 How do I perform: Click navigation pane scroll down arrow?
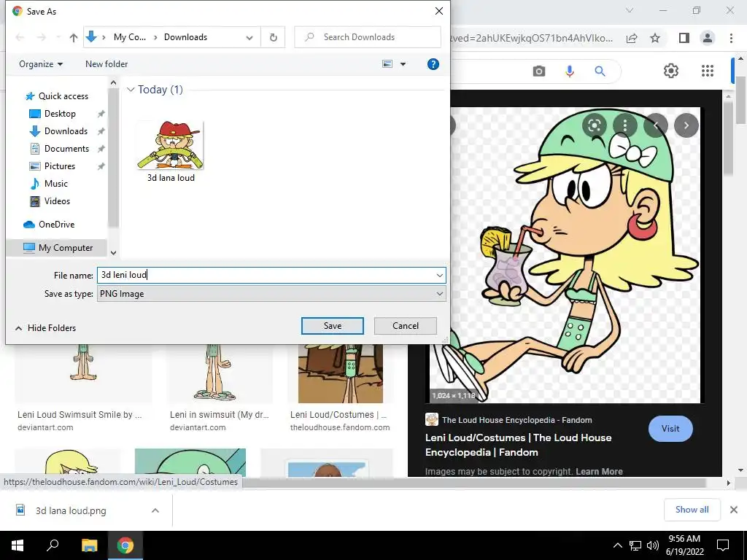pos(113,253)
